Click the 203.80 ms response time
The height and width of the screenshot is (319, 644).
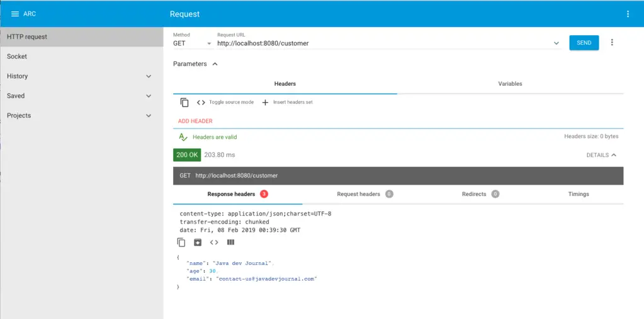219,155
